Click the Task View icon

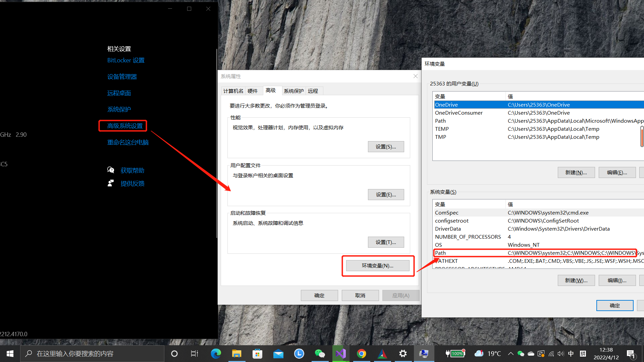pos(195,354)
